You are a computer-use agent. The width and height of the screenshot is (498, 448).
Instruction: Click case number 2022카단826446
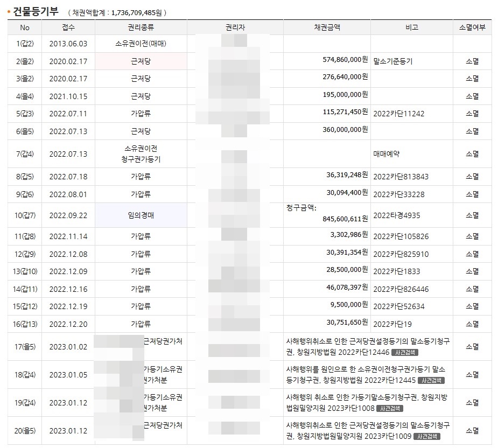tap(401, 289)
